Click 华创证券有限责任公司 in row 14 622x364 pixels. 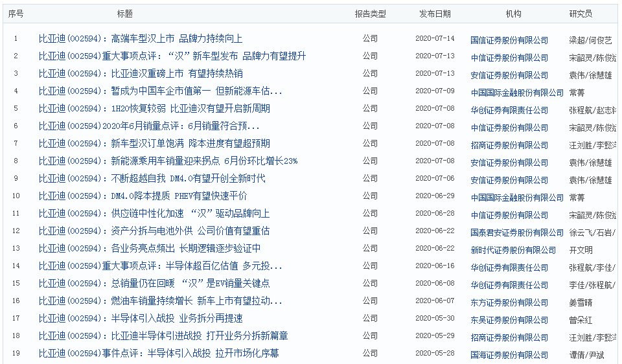click(509, 267)
